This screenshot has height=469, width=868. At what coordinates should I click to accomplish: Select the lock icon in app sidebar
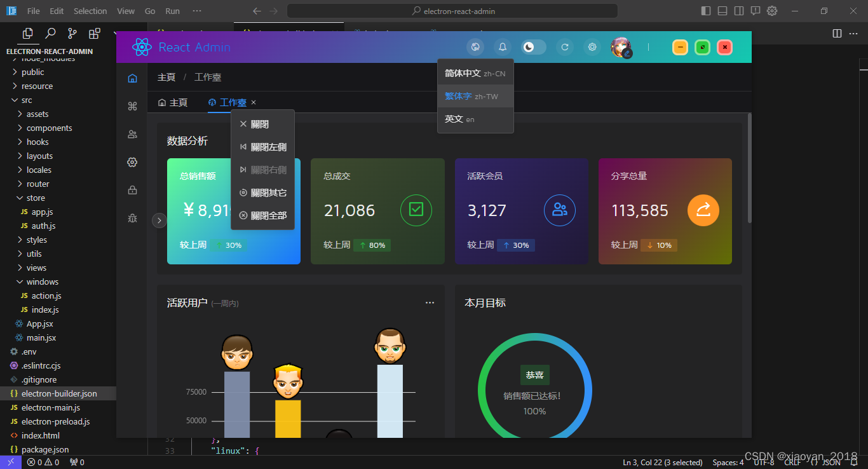tap(132, 190)
